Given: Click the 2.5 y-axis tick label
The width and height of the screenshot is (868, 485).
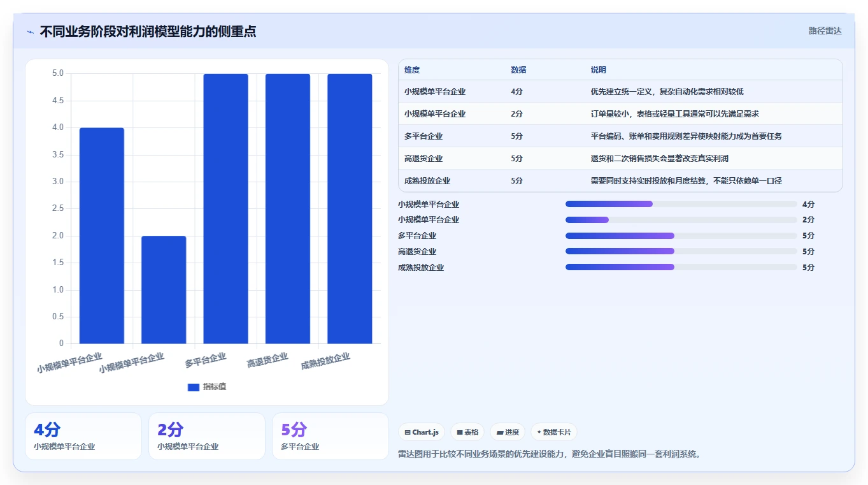Looking at the screenshot, I should [x=58, y=208].
